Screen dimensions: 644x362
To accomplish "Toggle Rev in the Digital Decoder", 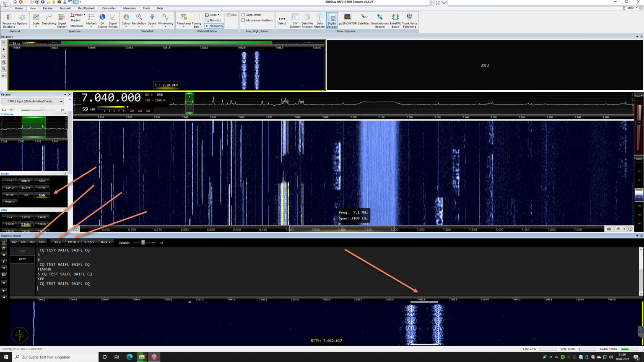I will click(33, 242).
